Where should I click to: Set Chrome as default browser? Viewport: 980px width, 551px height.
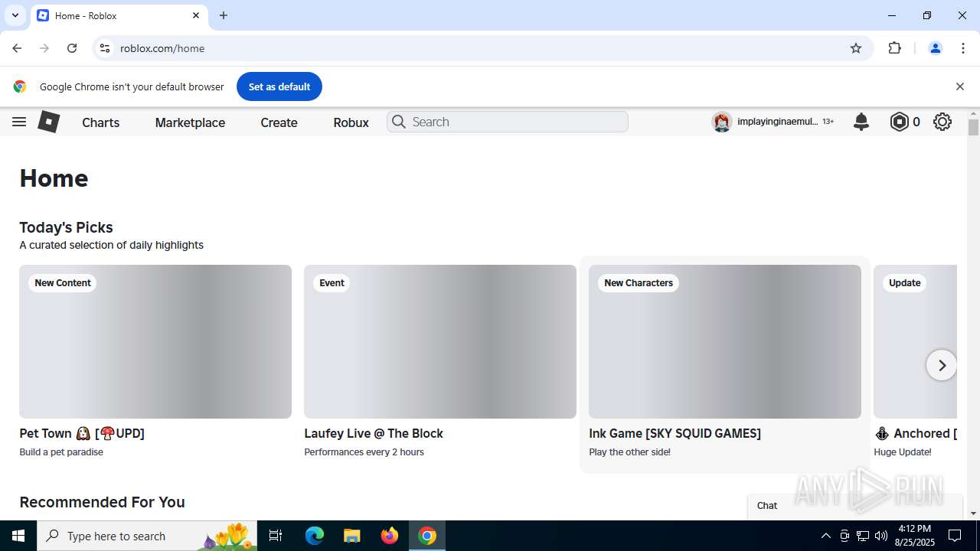pyautogui.click(x=279, y=86)
